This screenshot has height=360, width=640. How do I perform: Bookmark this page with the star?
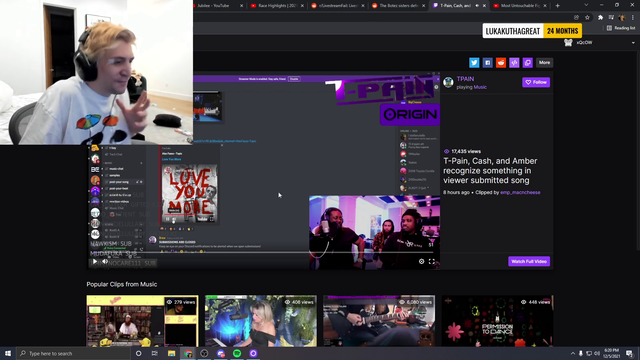click(587, 18)
